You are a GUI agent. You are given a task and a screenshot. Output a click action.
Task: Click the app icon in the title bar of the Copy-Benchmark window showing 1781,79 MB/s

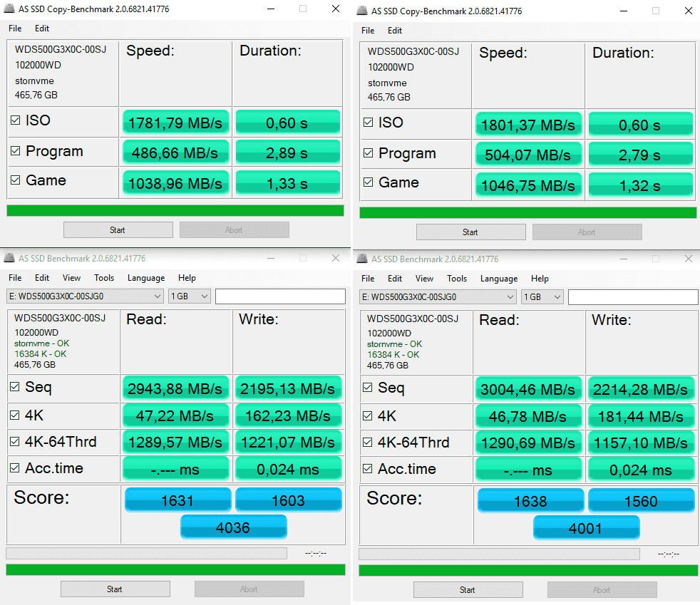coord(11,9)
